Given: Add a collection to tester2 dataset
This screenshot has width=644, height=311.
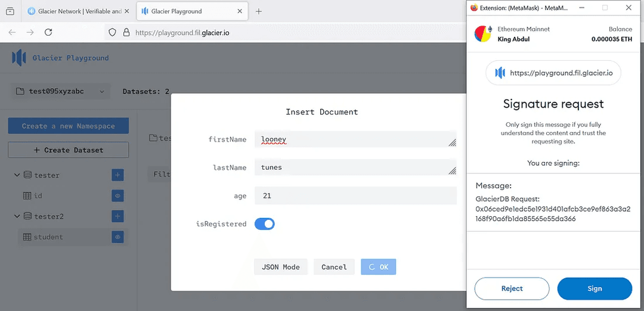Looking at the screenshot, I should (117, 216).
